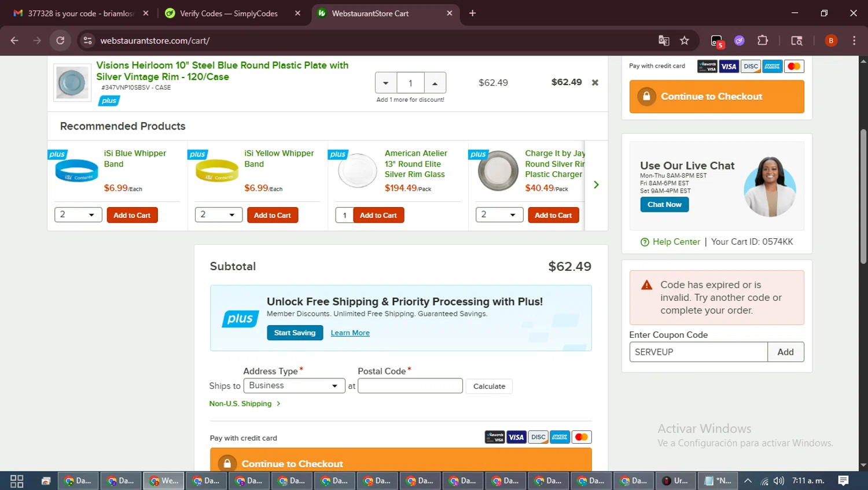The height and width of the screenshot is (490, 868).
Task: Click Discover card icon near bottom checkout
Action: coord(538,437)
